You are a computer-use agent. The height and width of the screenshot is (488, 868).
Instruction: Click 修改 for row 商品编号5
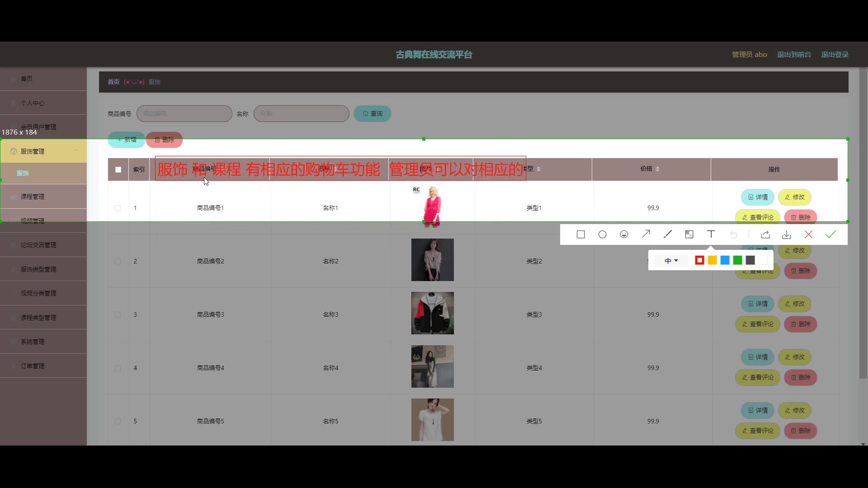click(795, 410)
